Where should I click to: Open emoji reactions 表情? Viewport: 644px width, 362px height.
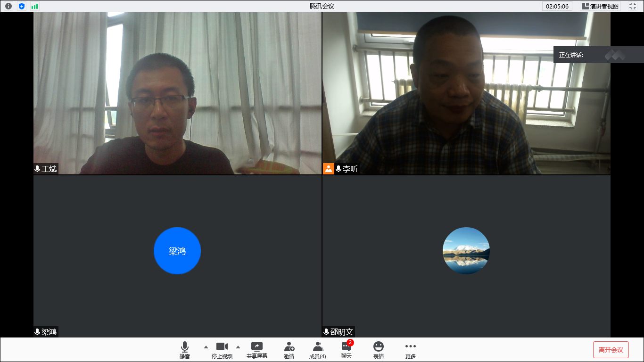click(379, 350)
